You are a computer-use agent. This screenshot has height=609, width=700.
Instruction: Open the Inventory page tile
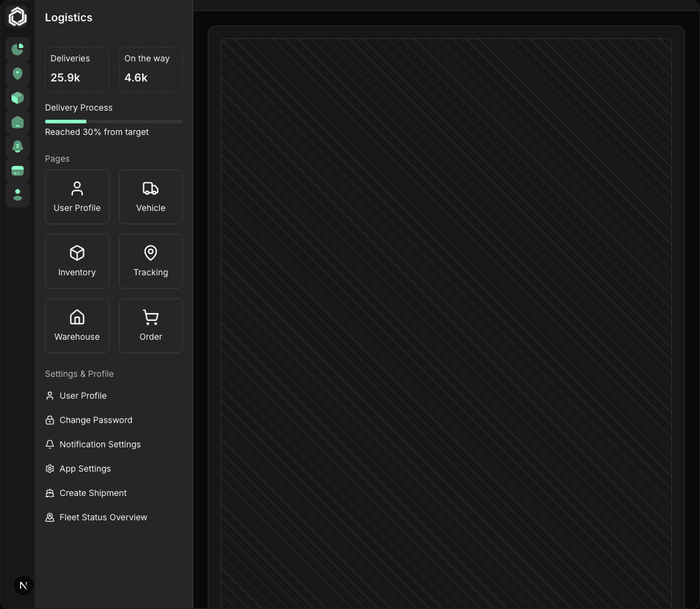click(77, 261)
